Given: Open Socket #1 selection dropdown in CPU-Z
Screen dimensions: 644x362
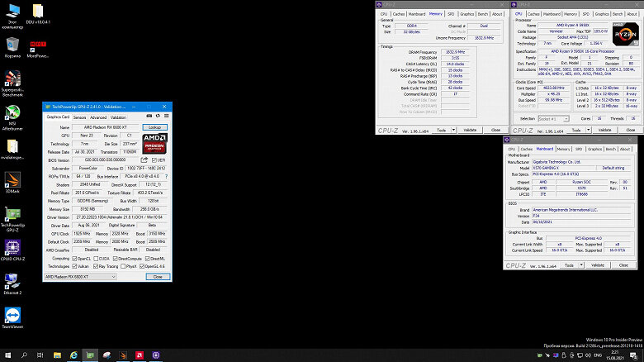Looking at the screenshot, I should tap(554, 118).
